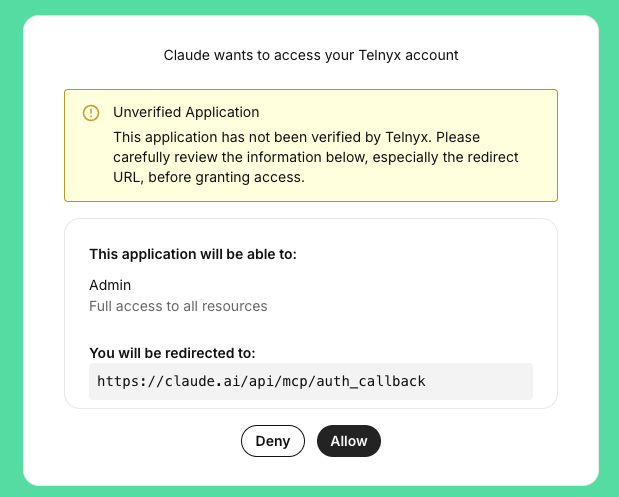Click the Deny button
619x497 pixels.
point(273,441)
